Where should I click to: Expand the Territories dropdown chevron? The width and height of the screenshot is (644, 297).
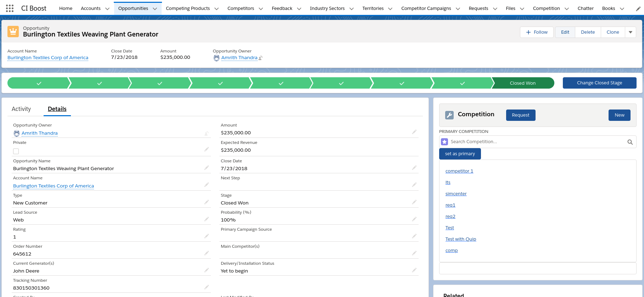pyautogui.click(x=390, y=9)
